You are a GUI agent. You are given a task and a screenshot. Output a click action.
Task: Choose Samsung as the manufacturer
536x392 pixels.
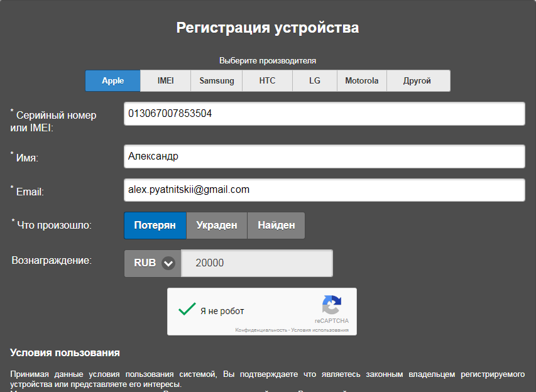(217, 80)
